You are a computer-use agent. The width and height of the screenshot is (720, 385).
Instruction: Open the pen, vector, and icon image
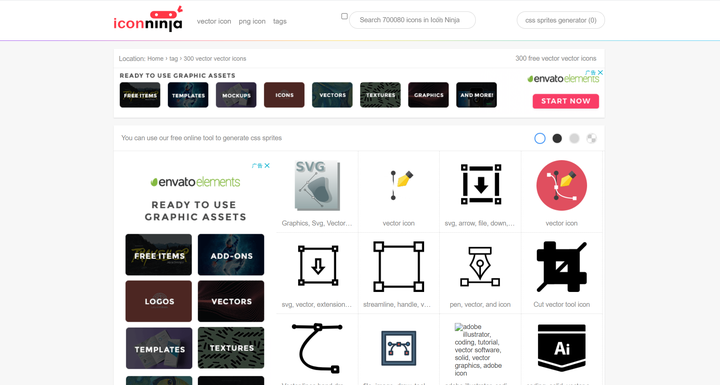[x=480, y=266]
